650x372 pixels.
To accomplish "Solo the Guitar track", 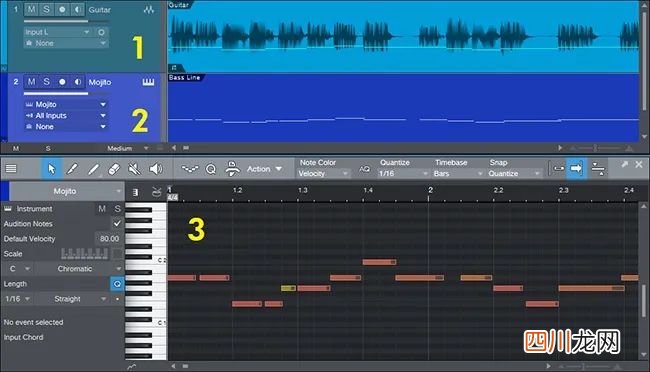I will click(x=46, y=9).
